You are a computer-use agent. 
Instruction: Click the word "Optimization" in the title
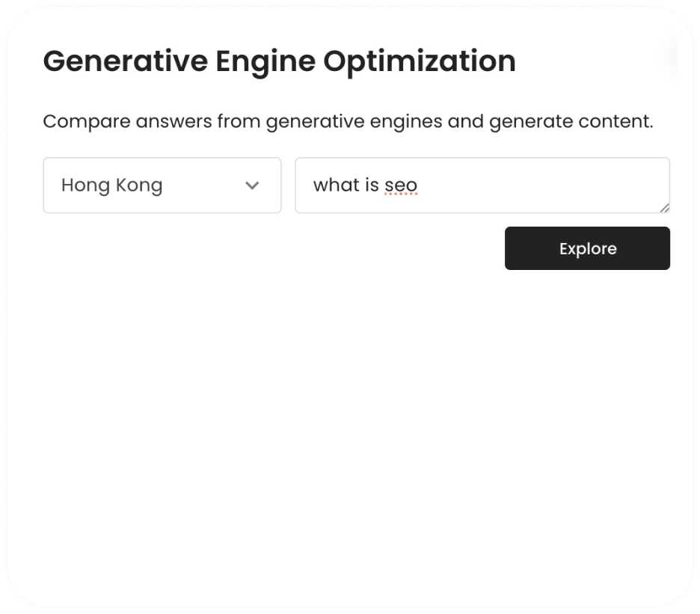[x=420, y=61]
